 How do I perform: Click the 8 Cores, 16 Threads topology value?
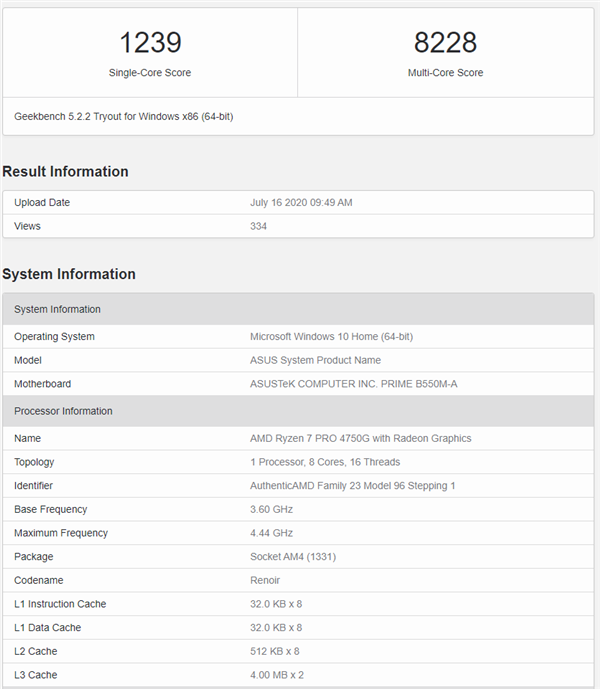325,462
